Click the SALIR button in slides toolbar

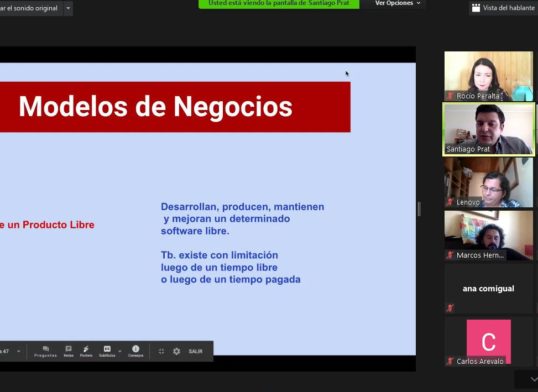pyautogui.click(x=196, y=351)
